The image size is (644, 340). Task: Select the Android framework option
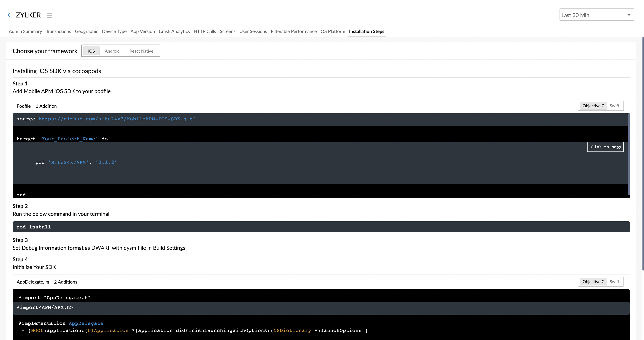tap(112, 51)
